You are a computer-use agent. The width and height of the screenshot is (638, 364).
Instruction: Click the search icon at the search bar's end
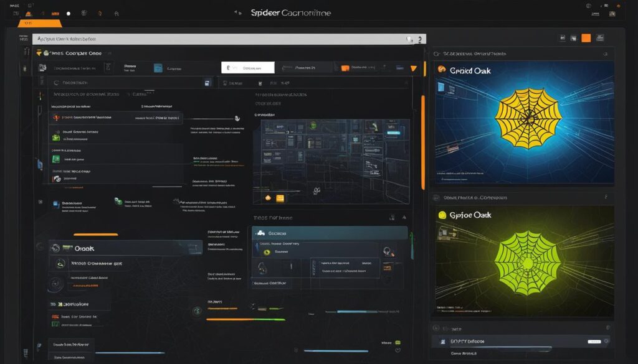click(410, 39)
